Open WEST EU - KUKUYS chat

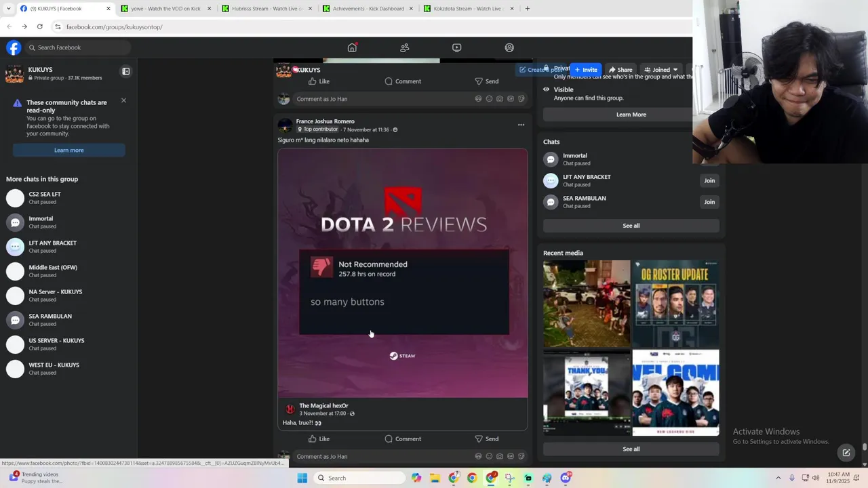click(68, 369)
